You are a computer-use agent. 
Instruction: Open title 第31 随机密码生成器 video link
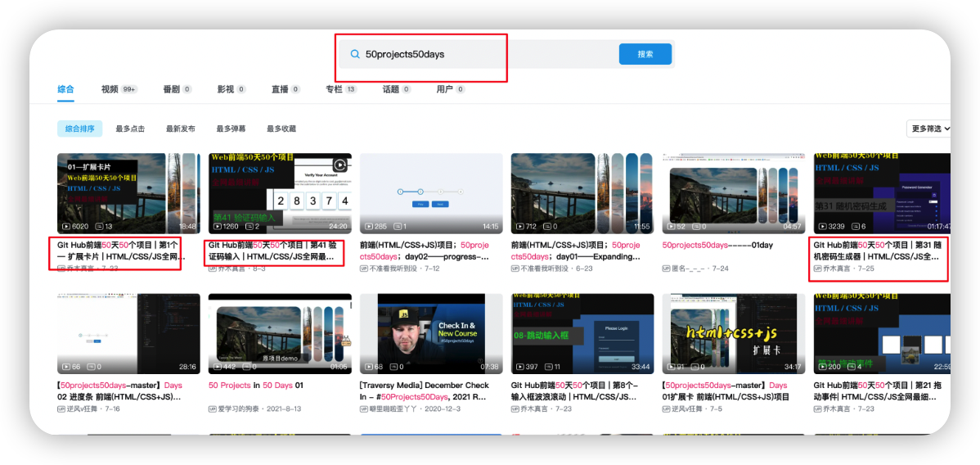click(877, 251)
